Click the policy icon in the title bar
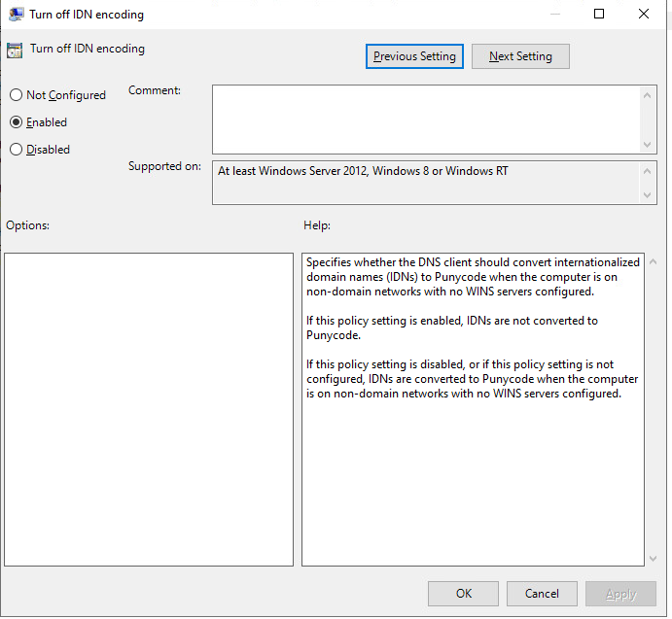672x619 pixels. 17,15
